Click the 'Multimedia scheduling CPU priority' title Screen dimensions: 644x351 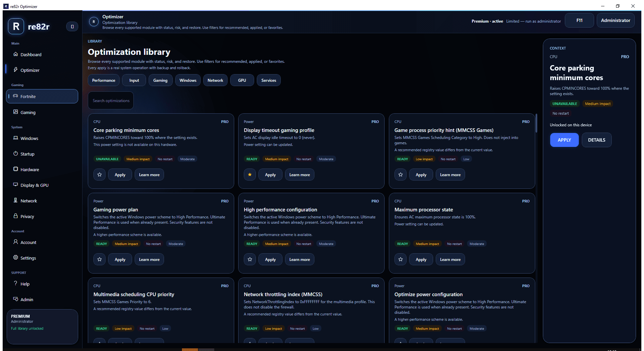pos(134,294)
